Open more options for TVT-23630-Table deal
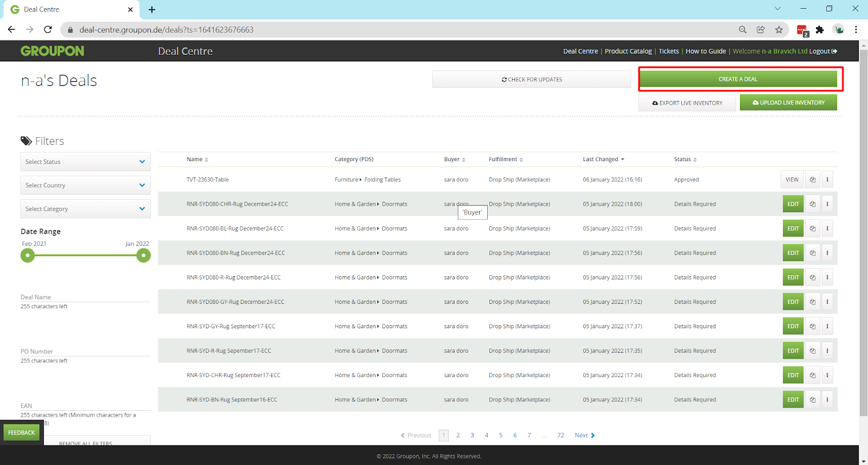This screenshot has height=465, width=868. coord(827,180)
